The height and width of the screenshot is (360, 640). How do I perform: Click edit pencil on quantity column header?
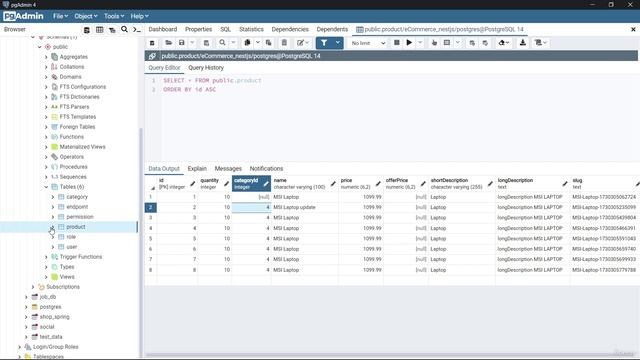point(227,184)
